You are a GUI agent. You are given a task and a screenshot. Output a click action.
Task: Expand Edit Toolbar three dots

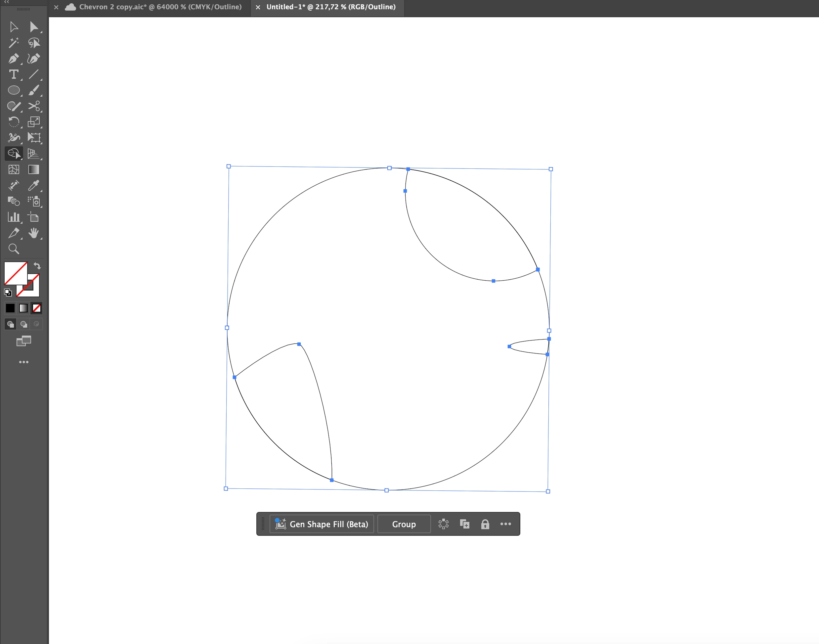pos(24,362)
